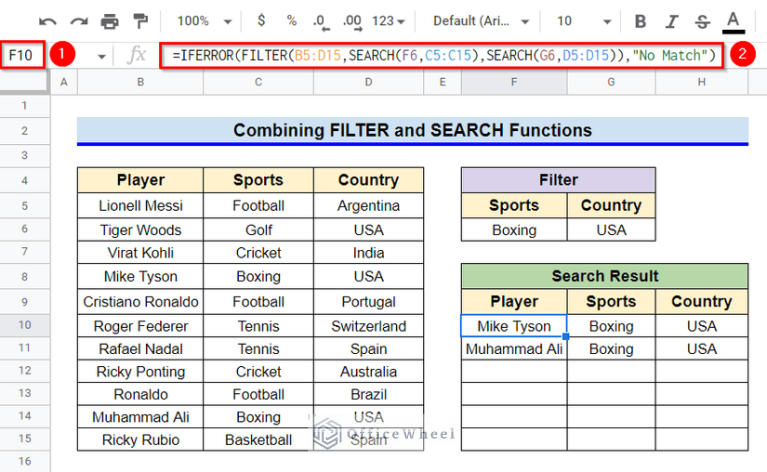Toggle italic formatting
This screenshot has width=767, height=472.
click(x=672, y=20)
